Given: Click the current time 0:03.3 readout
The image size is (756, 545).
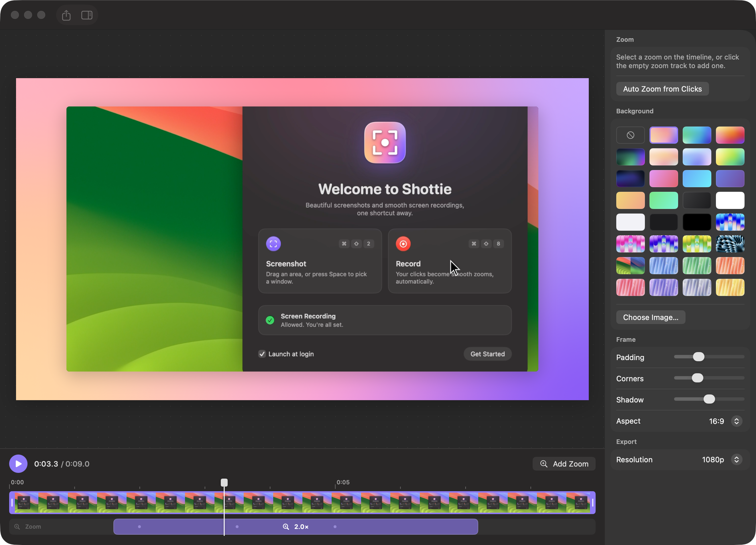Looking at the screenshot, I should point(46,464).
